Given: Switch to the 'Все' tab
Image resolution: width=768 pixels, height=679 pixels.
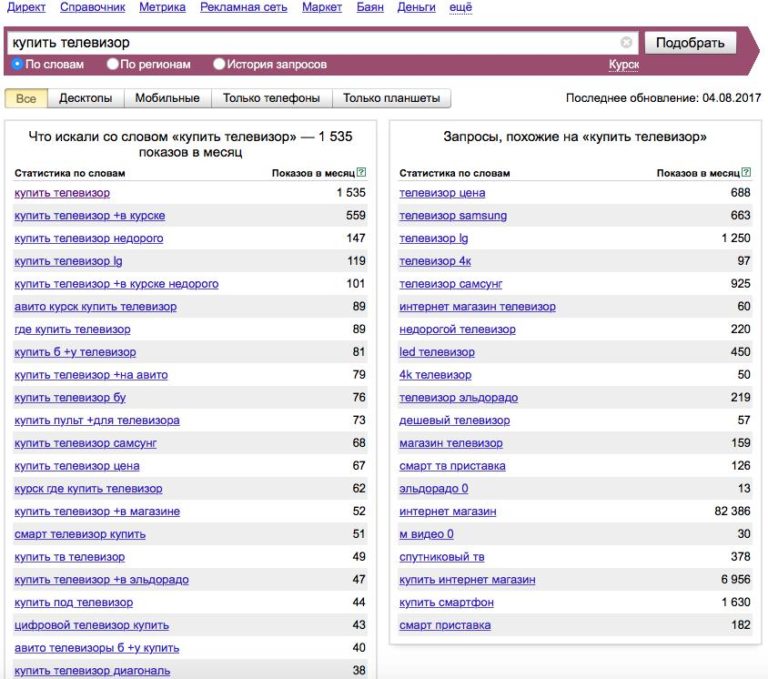Looking at the screenshot, I should coord(26,98).
